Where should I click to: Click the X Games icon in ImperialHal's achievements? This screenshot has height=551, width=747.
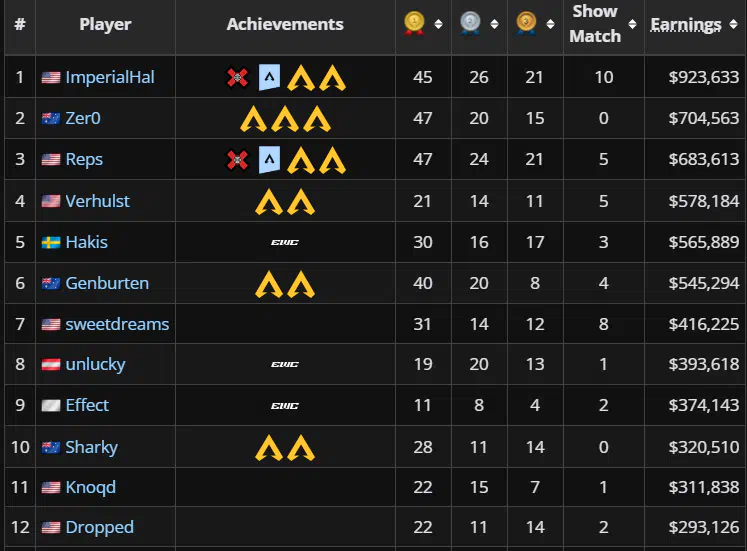(237, 77)
